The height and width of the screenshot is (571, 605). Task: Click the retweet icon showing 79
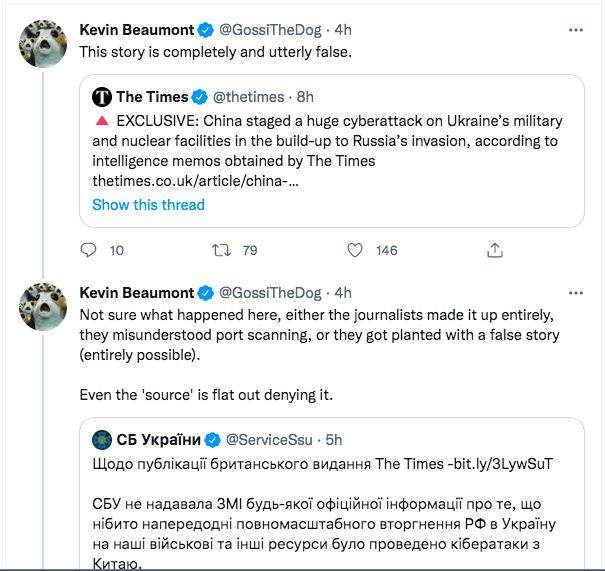[224, 250]
